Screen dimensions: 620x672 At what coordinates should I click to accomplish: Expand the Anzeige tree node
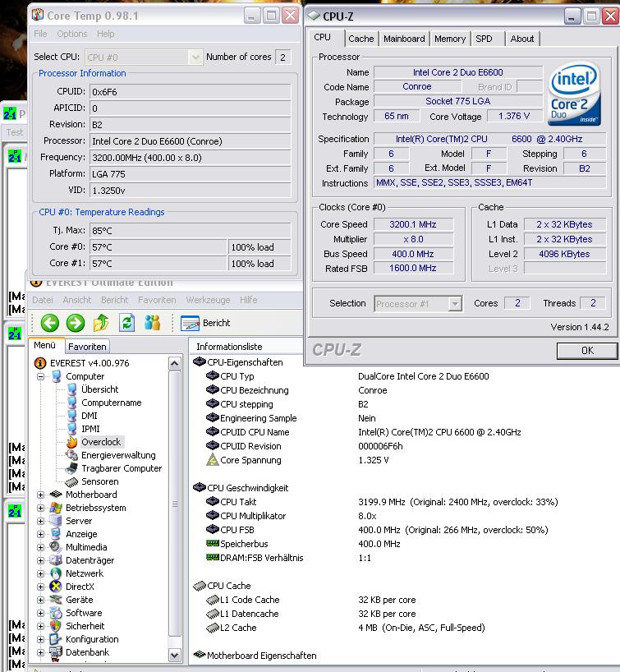pos(41,535)
